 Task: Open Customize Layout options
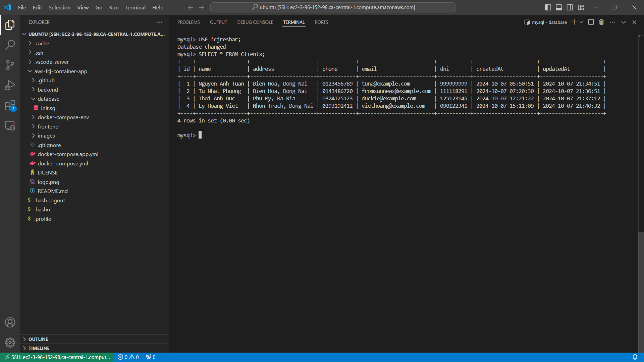[x=581, y=7]
